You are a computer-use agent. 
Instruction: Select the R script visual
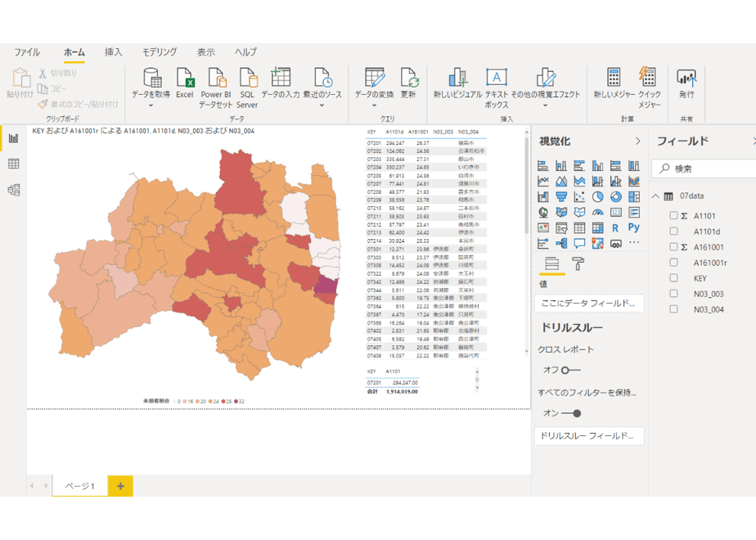pos(616,227)
